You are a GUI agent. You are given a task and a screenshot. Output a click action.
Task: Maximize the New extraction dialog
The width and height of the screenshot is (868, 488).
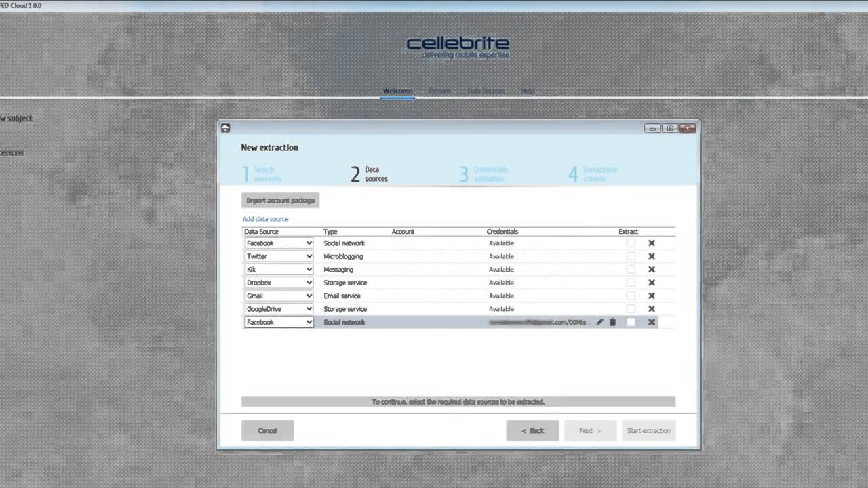tap(670, 128)
